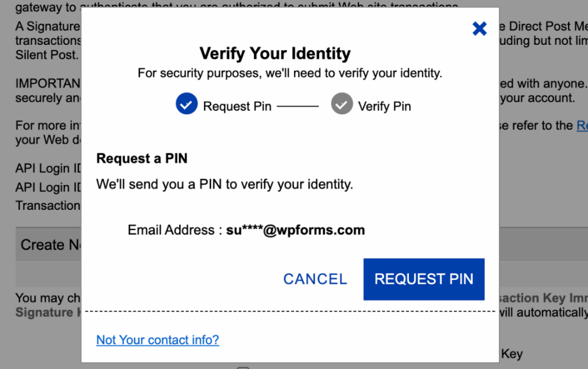Click the masked email address text

(295, 229)
